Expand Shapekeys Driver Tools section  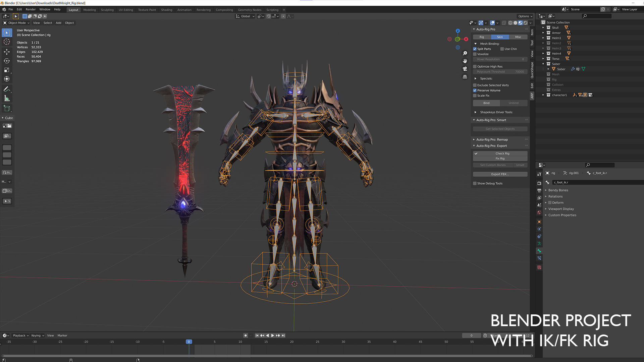[475, 112]
